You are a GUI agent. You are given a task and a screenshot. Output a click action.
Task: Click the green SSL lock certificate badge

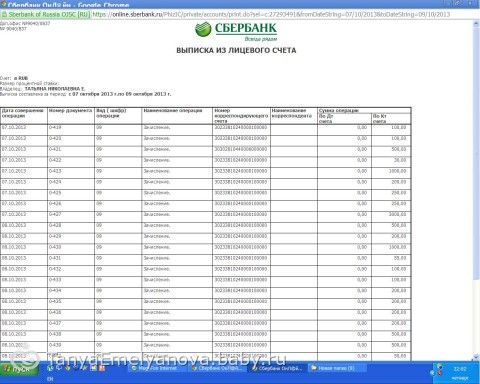pyautogui.click(x=45, y=15)
